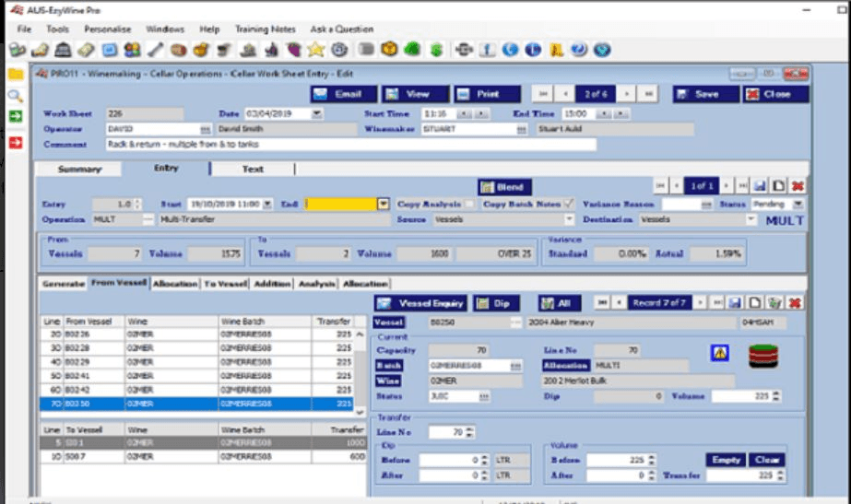Click the stacked red and green barrel icon

coord(763,356)
